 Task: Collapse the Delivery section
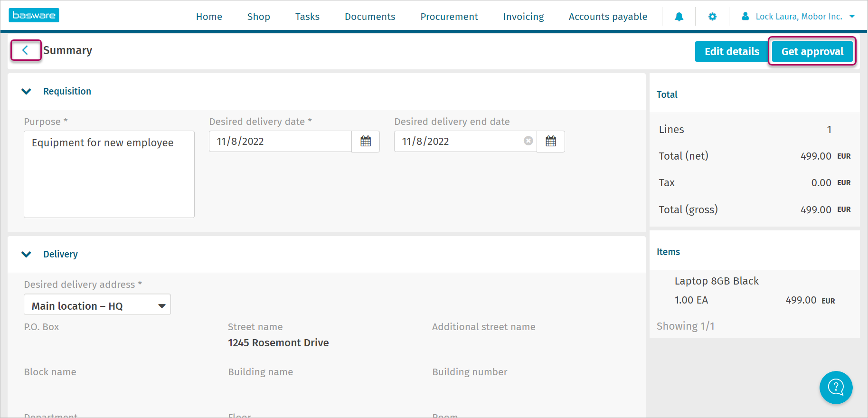(27, 254)
